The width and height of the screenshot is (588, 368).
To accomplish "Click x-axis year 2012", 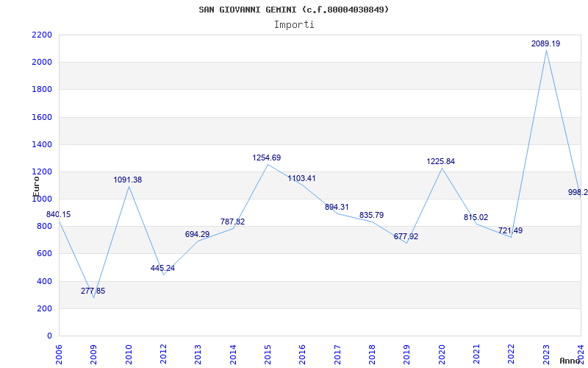I will coord(163,355).
